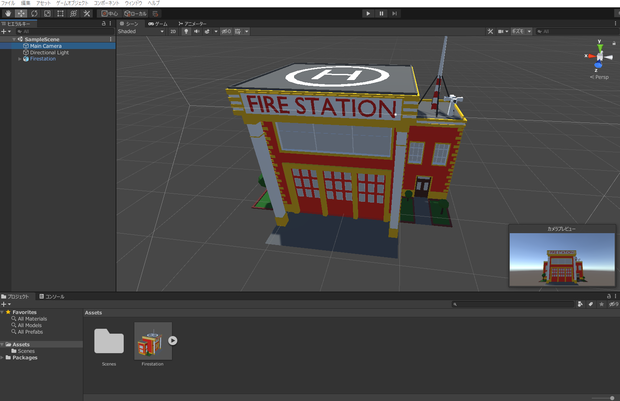Toggle 2D view mode

(x=173, y=31)
